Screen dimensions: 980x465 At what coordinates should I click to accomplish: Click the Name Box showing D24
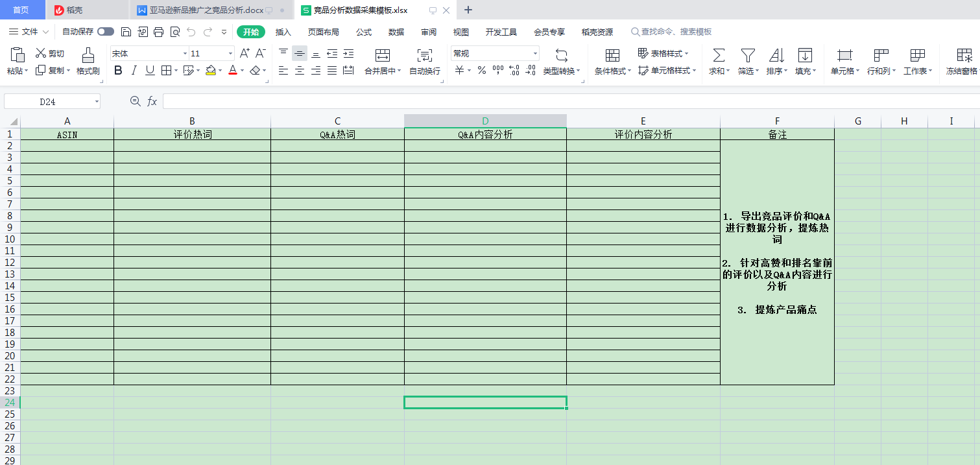click(x=47, y=101)
